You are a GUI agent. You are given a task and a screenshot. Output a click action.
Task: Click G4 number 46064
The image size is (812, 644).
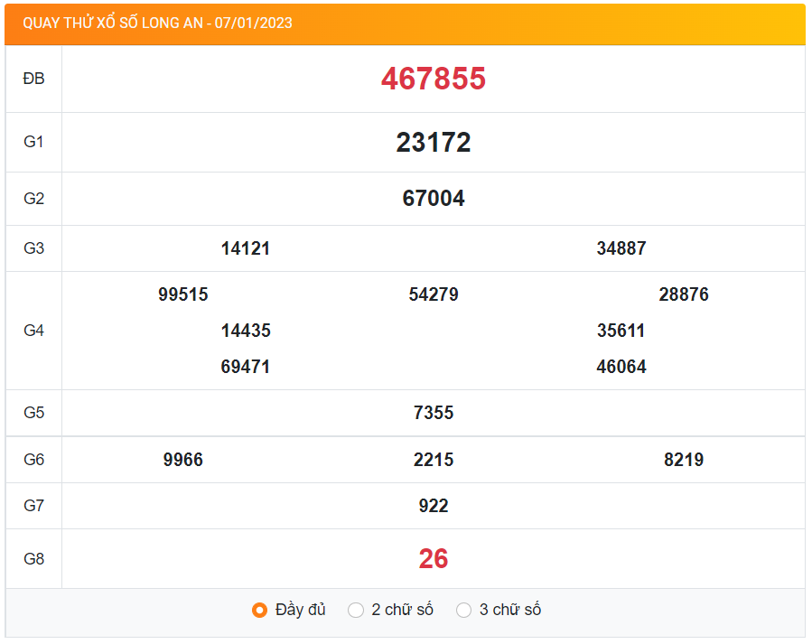click(x=621, y=367)
